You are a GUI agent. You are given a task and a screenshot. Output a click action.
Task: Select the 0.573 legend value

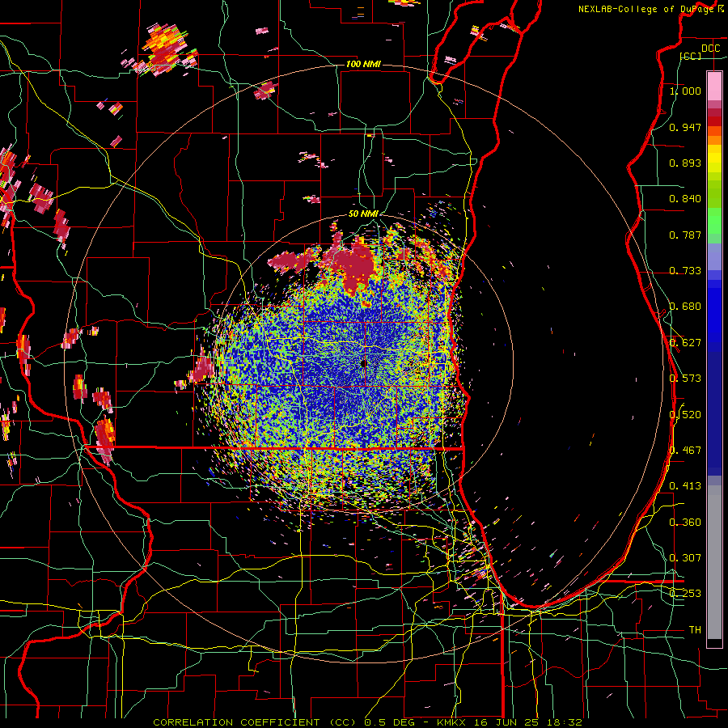tap(685, 379)
